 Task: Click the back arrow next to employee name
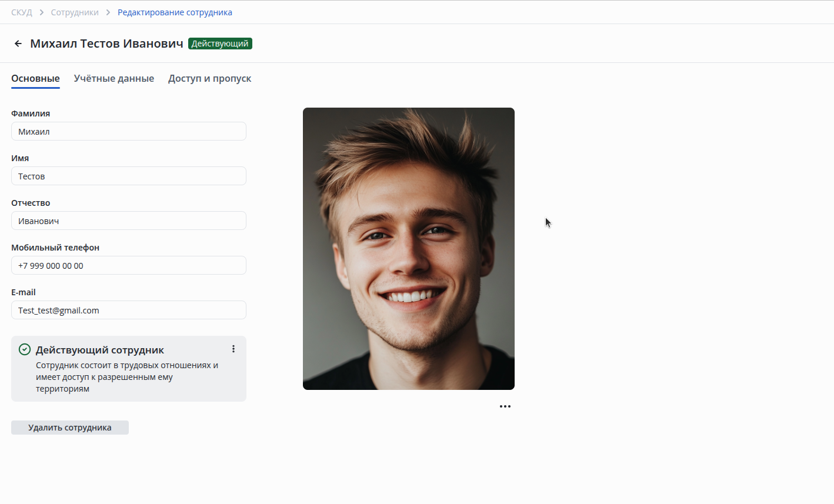coord(18,44)
